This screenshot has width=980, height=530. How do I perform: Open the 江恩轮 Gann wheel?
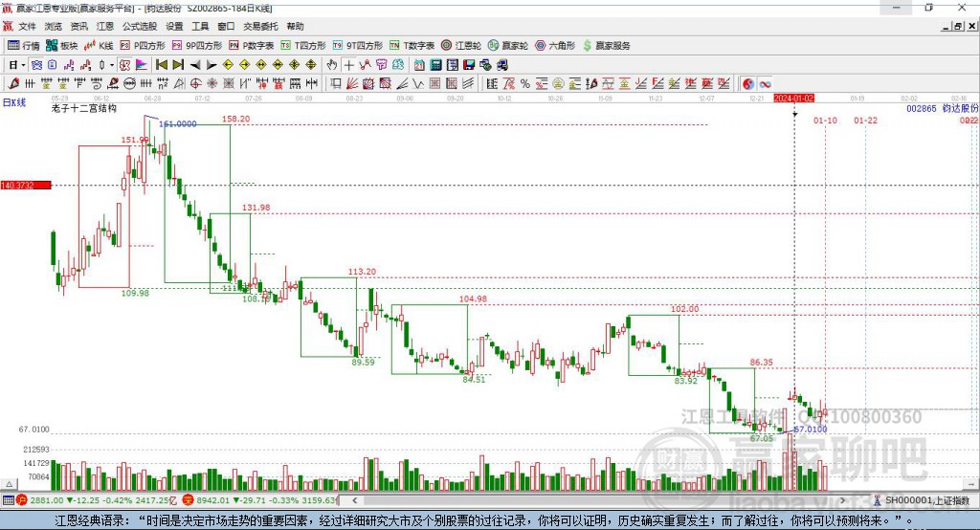(x=461, y=46)
